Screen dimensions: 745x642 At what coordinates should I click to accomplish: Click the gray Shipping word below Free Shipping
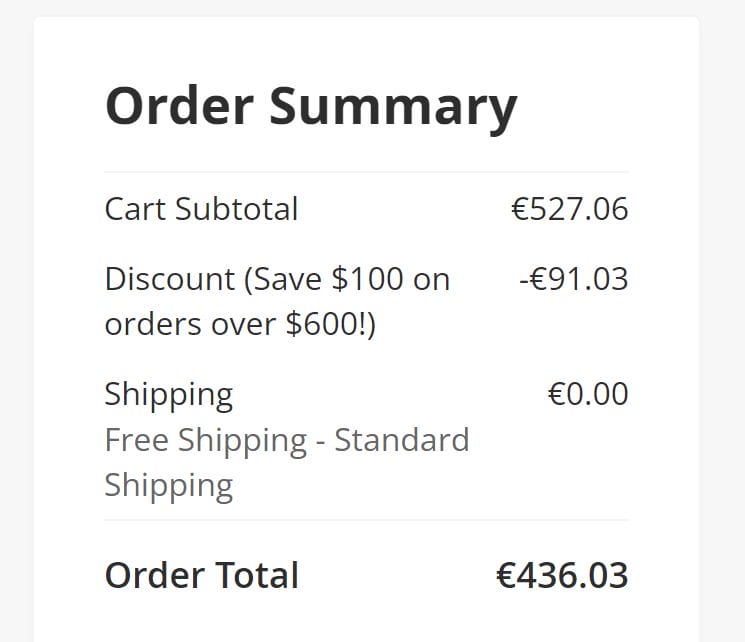click(x=168, y=485)
